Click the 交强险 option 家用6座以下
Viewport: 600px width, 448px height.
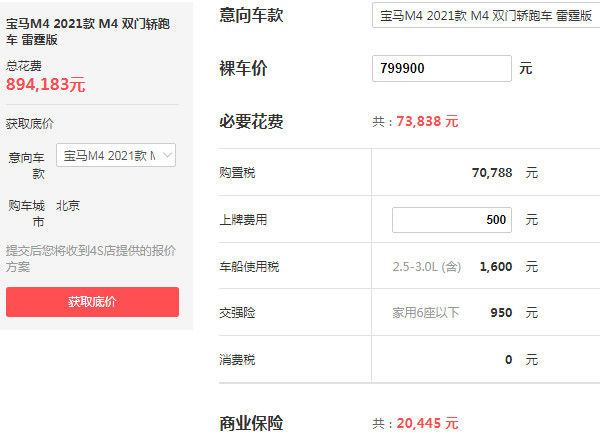426,313
